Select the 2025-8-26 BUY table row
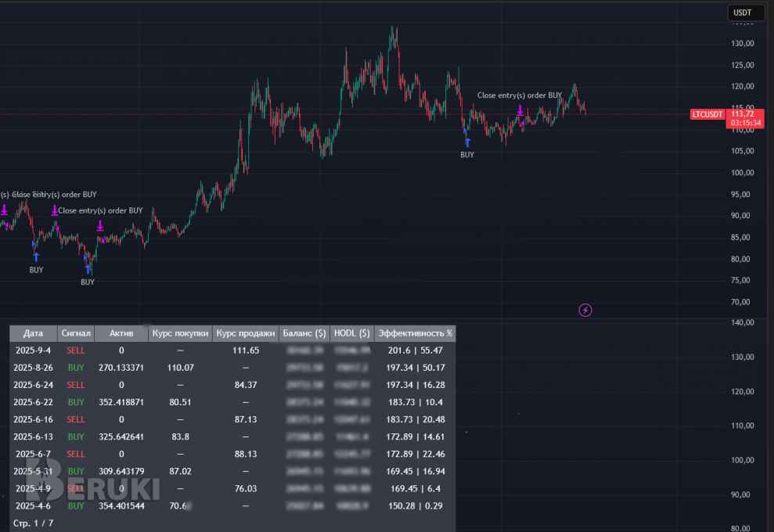The image size is (774, 532). tap(232, 368)
